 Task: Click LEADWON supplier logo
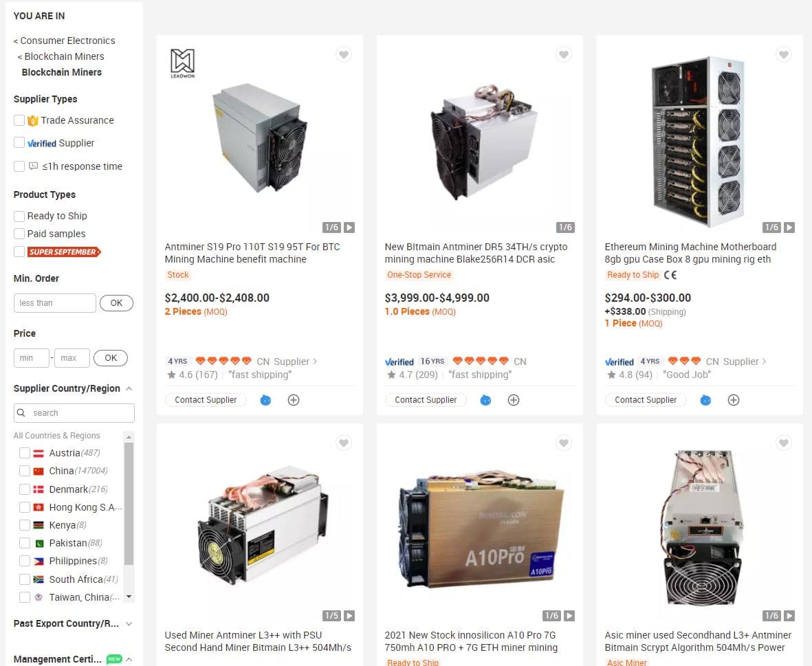point(183,63)
